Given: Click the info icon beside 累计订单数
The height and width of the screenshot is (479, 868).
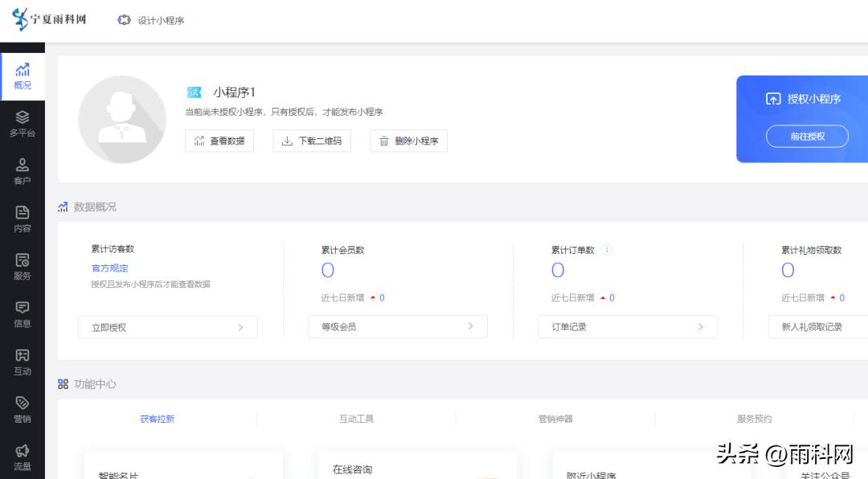Looking at the screenshot, I should [607, 249].
